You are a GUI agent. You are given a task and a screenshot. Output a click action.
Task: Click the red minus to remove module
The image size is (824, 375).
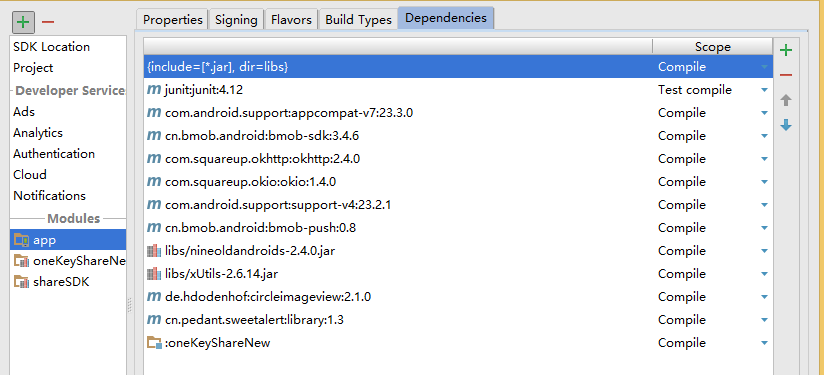[48, 22]
